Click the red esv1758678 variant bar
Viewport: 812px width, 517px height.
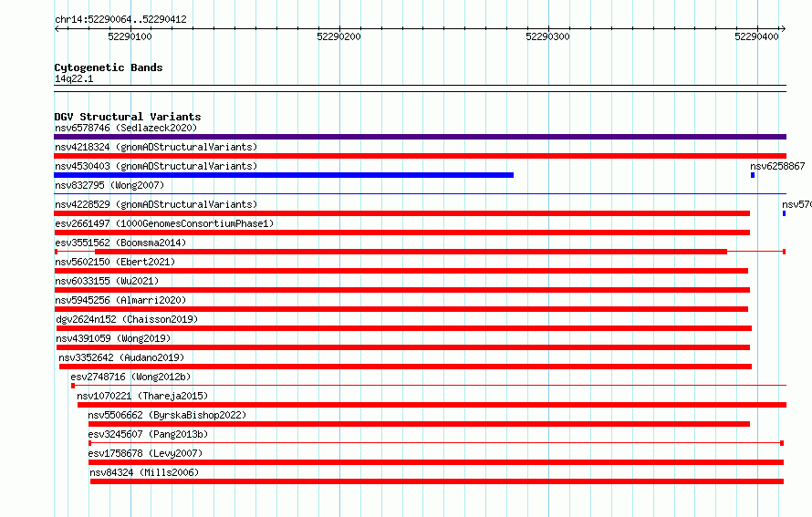click(436, 462)
